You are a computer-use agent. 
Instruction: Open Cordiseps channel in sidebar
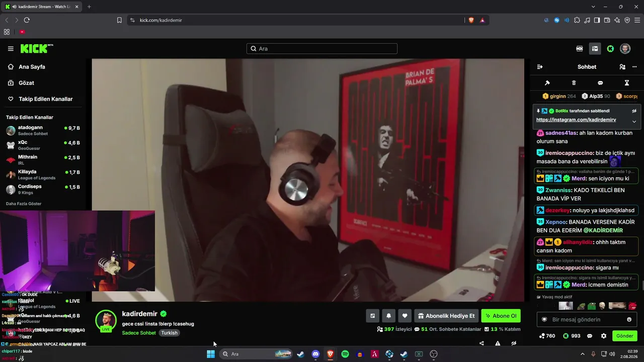pos(43,189)
